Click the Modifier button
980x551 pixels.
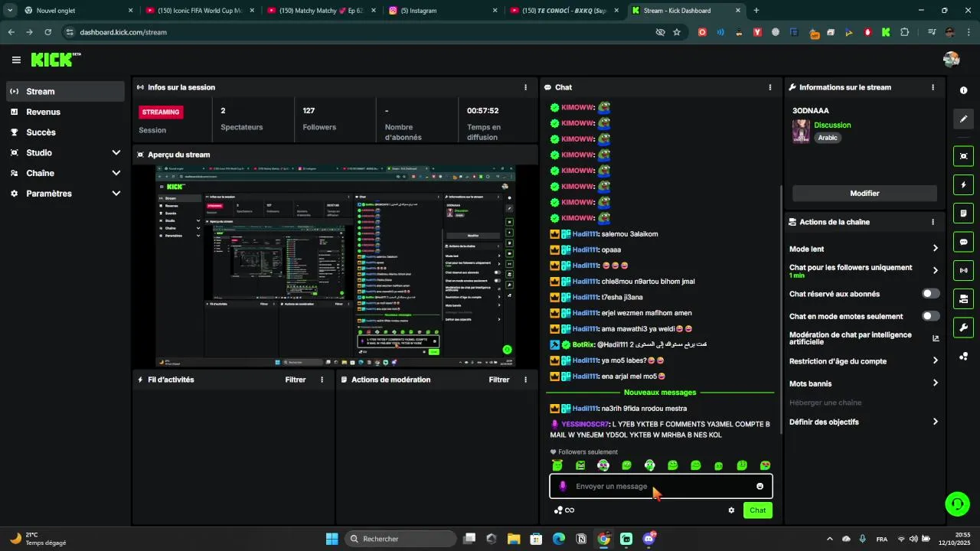[864, 194]
